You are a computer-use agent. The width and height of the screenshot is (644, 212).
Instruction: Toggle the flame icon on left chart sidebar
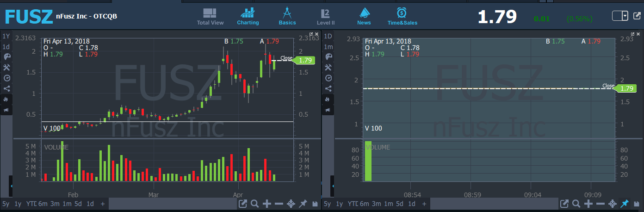[x=6, y=99]
